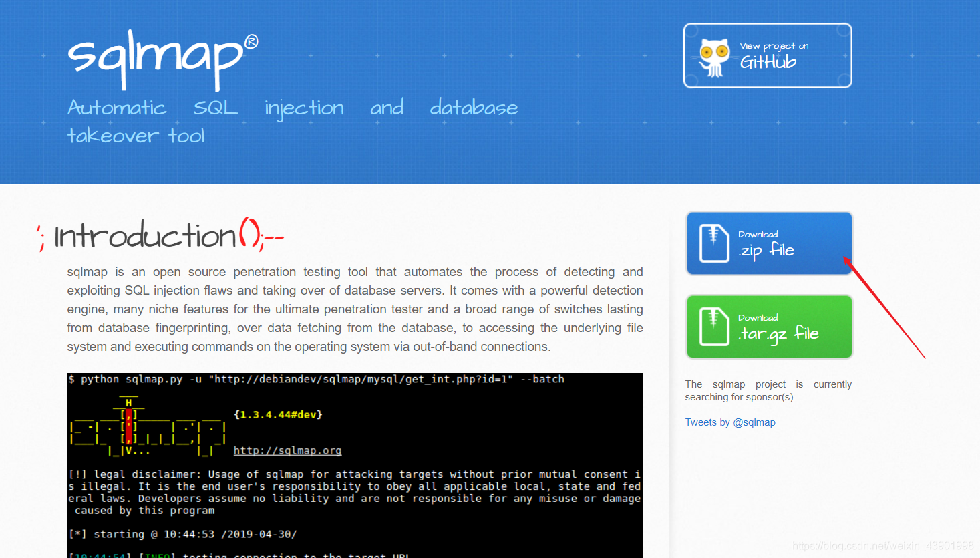
Task: Click the python sqlmap.py command line
Action: (317, 379)
